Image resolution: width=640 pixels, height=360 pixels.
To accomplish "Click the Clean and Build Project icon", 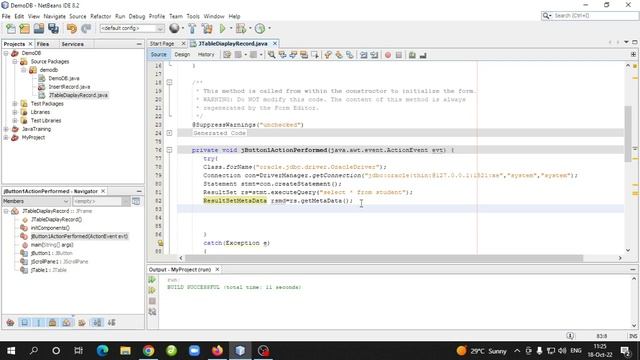I will pyautogui.click(x=207, y=29).
